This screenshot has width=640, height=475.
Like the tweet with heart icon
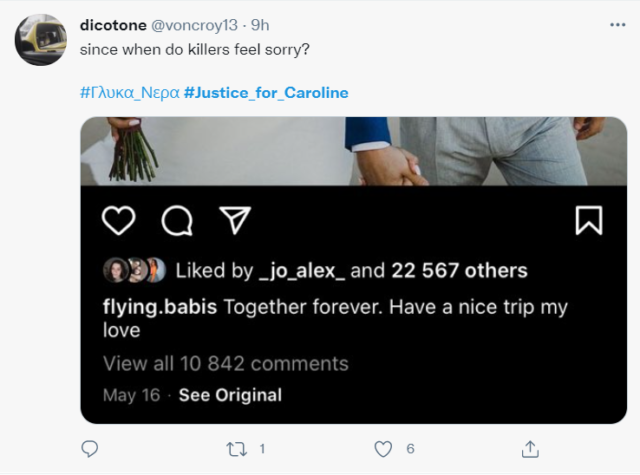pos(383,449)
